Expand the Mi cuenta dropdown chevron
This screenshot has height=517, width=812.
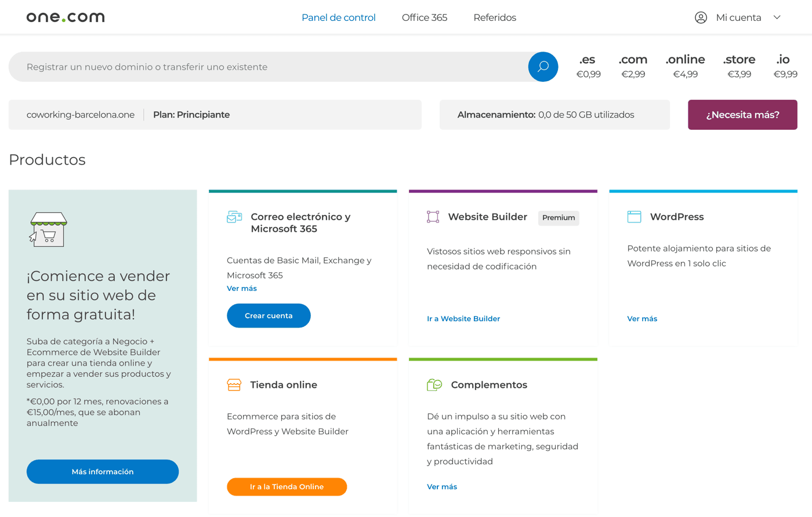(x=777, y=17)
